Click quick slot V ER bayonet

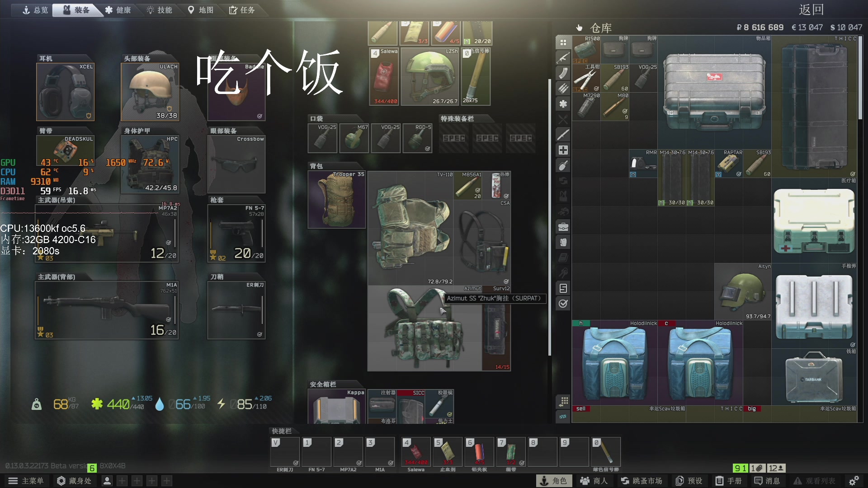[x=285, y=452]
